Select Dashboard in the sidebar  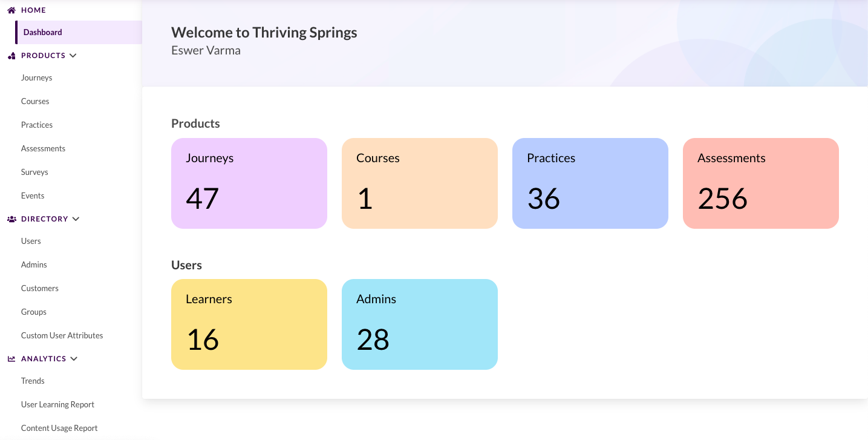click(x=43, y=33)
